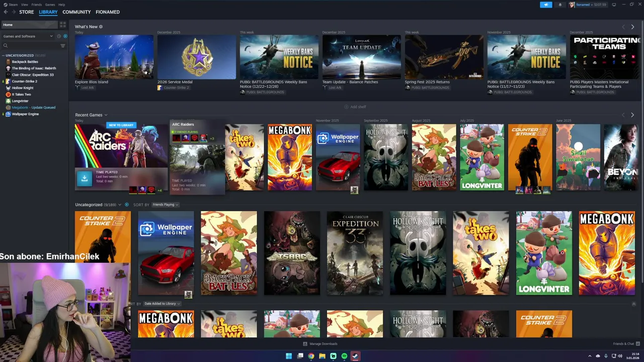Click the ARC Raiders download install button

tap(85, 177)
